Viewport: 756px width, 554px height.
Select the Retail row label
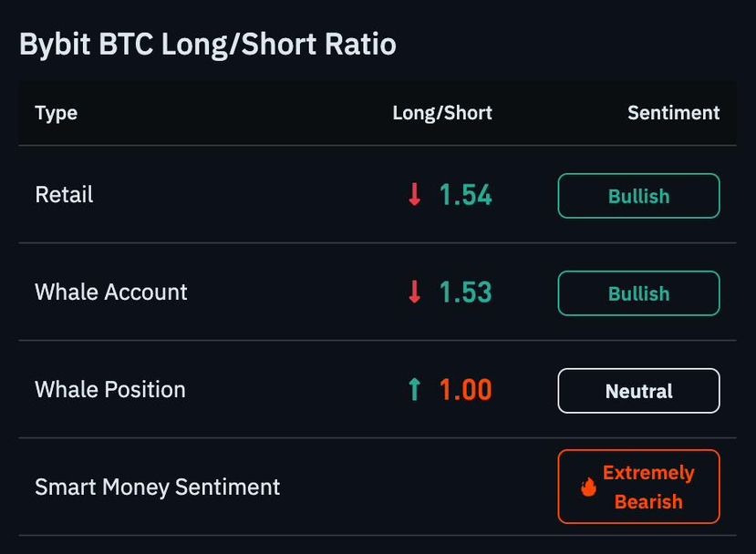[x=64, y=195]
